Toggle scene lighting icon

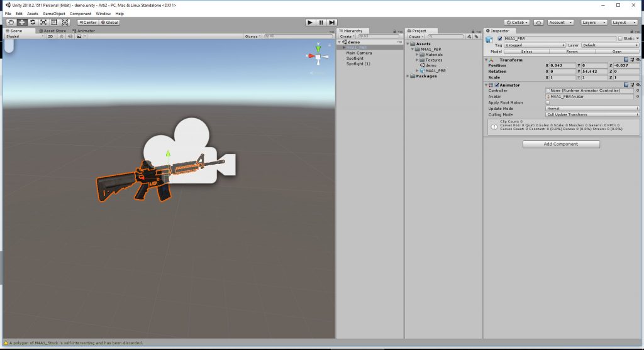(62, 36)
